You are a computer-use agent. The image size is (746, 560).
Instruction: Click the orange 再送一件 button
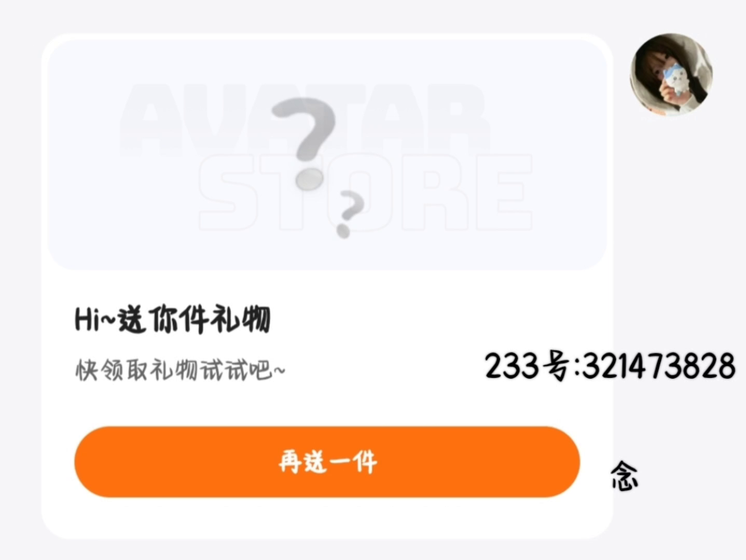point(327,461)
